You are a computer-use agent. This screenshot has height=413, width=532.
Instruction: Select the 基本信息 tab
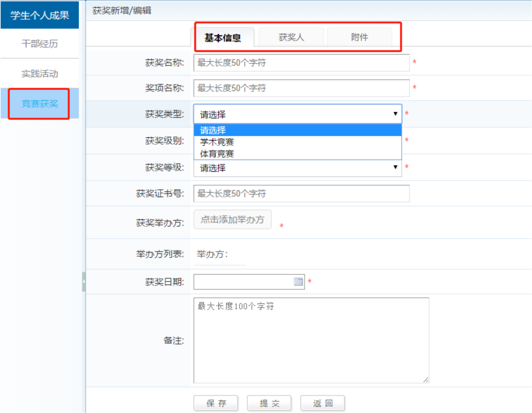[223, 38]
